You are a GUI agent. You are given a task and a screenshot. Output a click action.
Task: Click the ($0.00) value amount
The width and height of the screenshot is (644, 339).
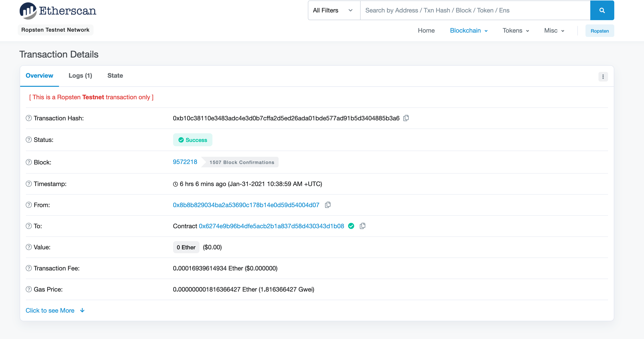coord(212,247)
